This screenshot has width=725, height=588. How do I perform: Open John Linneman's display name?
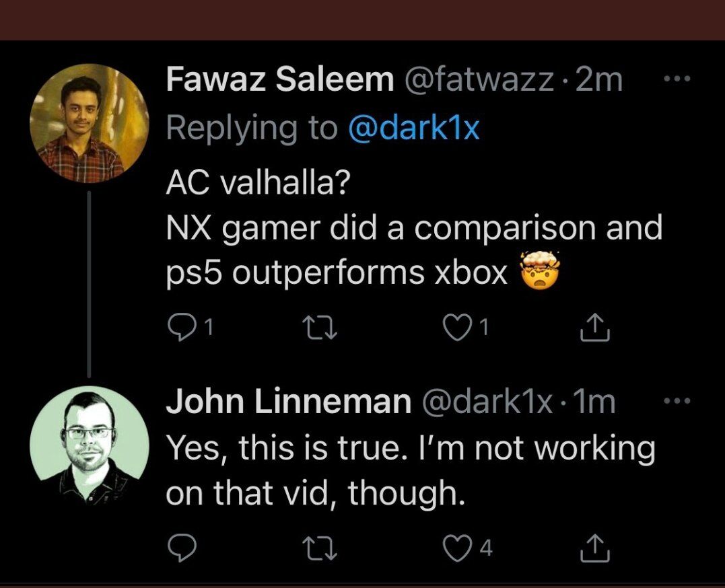point(288,402)
